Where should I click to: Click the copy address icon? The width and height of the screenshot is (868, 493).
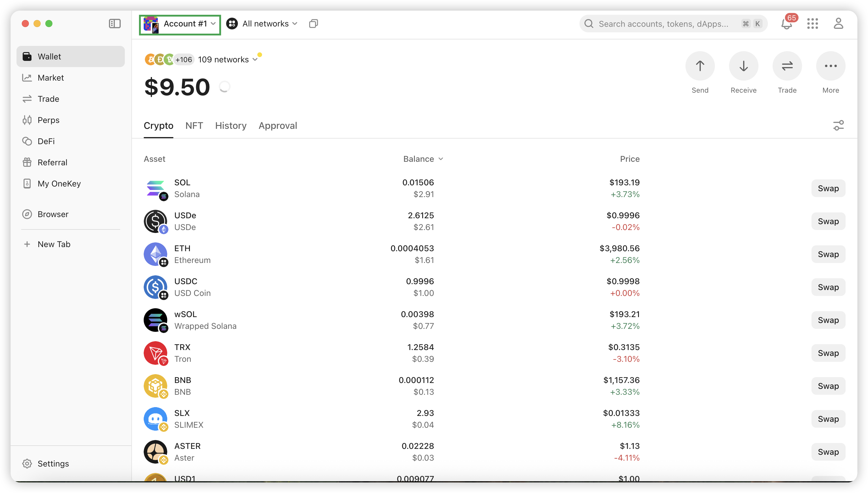point(314,24)
